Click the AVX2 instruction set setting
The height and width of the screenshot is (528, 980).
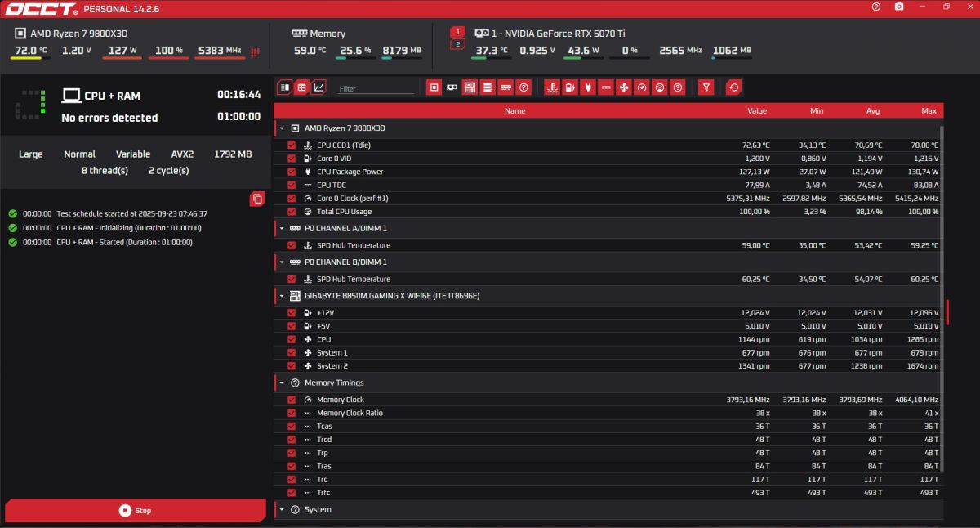coord(182,154)
